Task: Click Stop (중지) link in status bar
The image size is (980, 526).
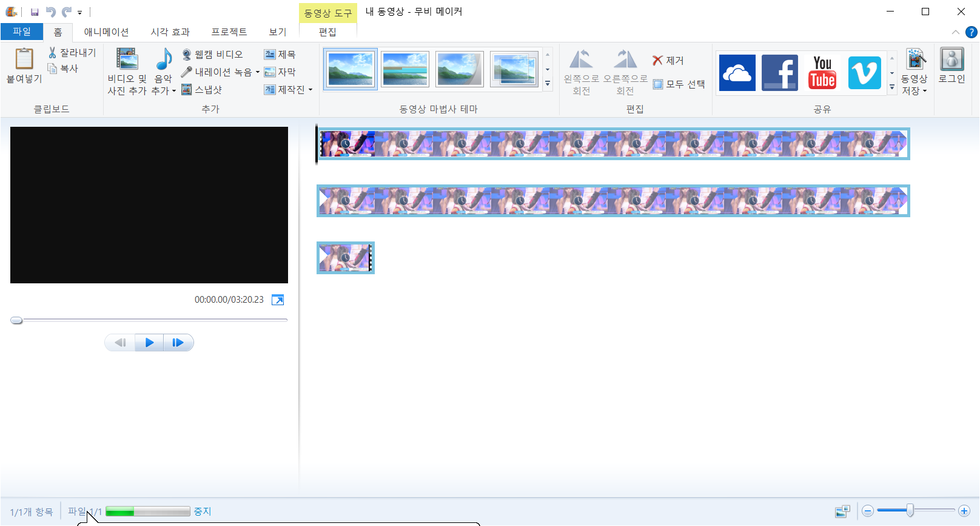Action: tap(203, 511)
